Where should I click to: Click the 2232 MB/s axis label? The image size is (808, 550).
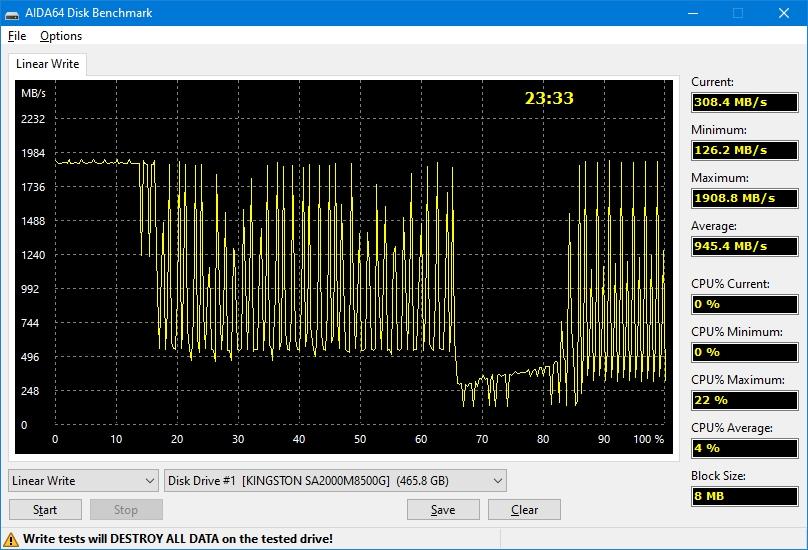click(x=33, y=119)
